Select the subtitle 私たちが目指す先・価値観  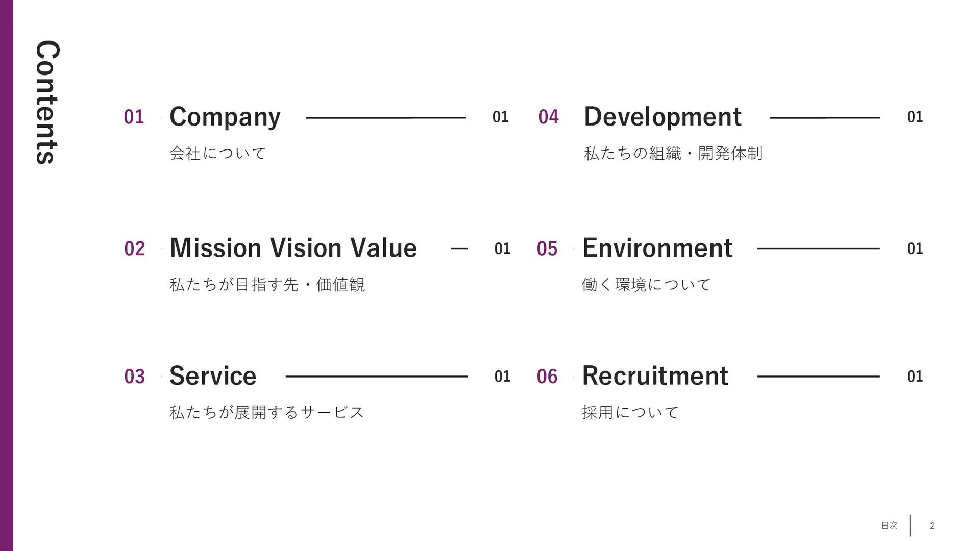(x=267, y=284)
